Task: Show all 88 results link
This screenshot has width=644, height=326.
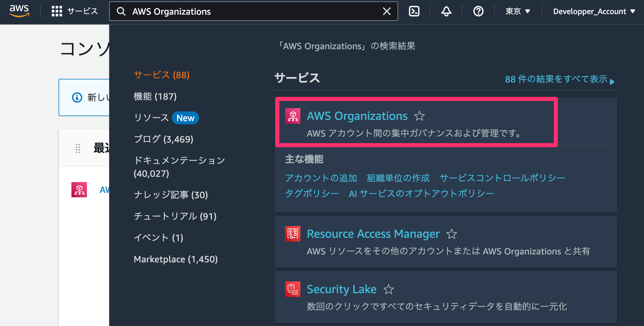Action: click(x=560, y=79)
